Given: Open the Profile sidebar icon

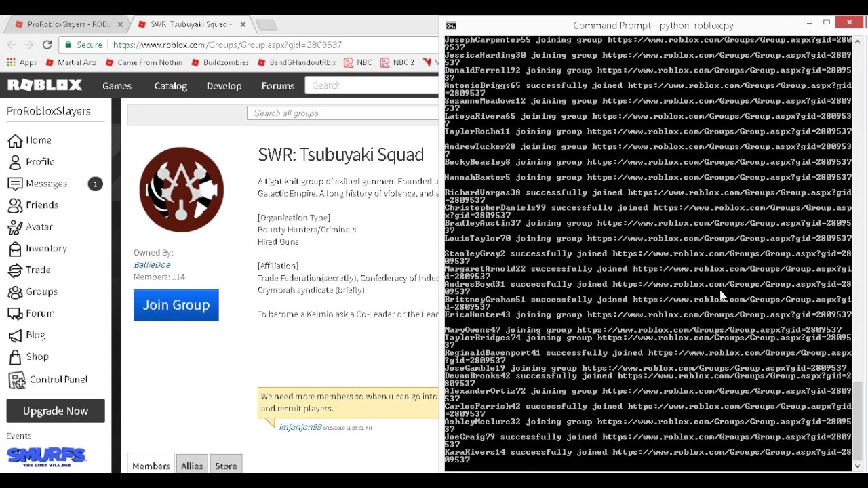Looking at the screenshot, I should point(15,162).
